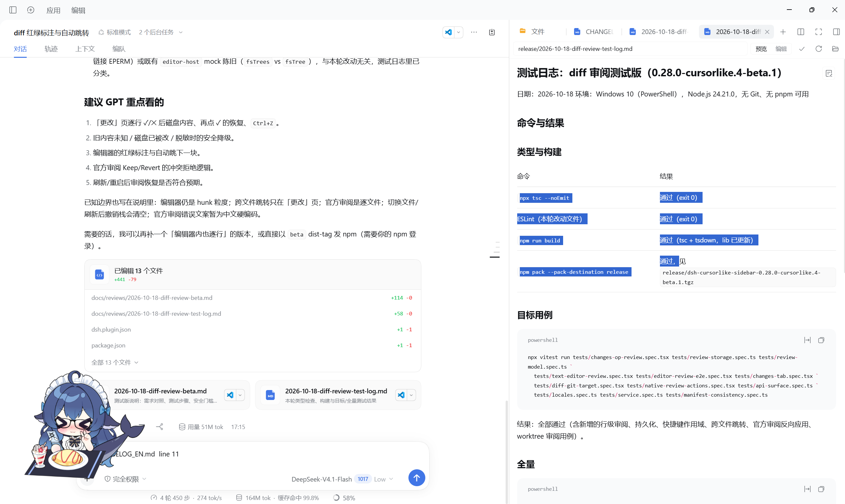The height and width of the screenshot is (504, 845).
Task: Reload the test-log file preview
Action: click(x=819, y=49)
